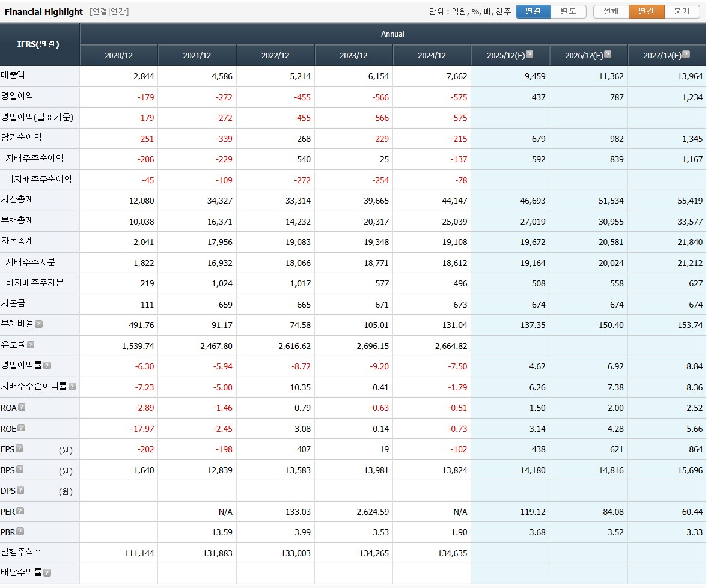Viewport: 708px width, 588px height.
Task: Click the 당기순이익 row label
Action: tap(21, 137)
